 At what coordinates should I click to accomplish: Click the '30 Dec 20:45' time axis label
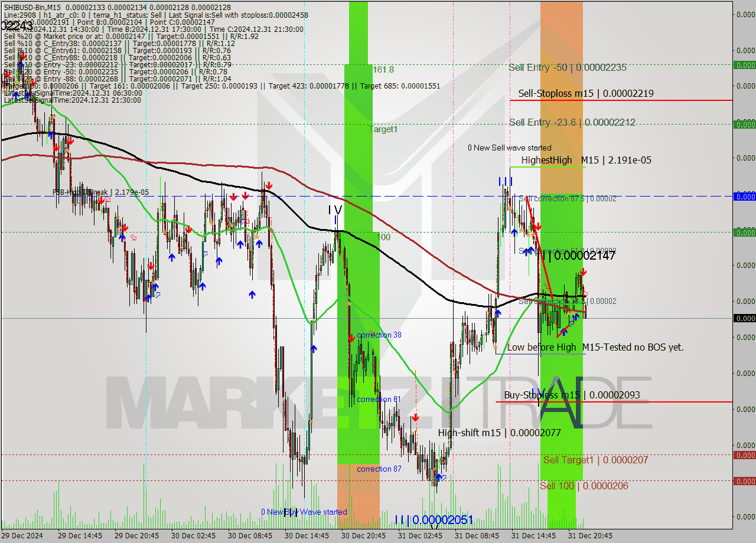(363, 536)
